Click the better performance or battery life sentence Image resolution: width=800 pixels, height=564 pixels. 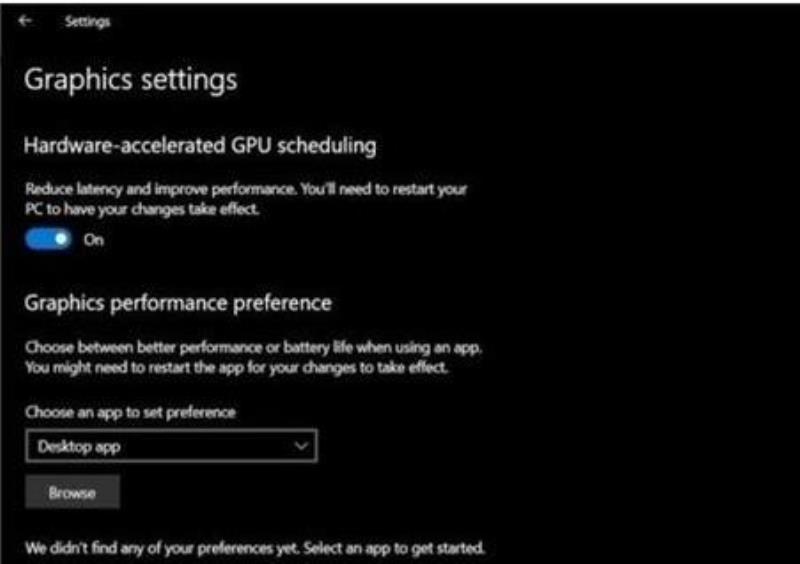tap(253, 348)
